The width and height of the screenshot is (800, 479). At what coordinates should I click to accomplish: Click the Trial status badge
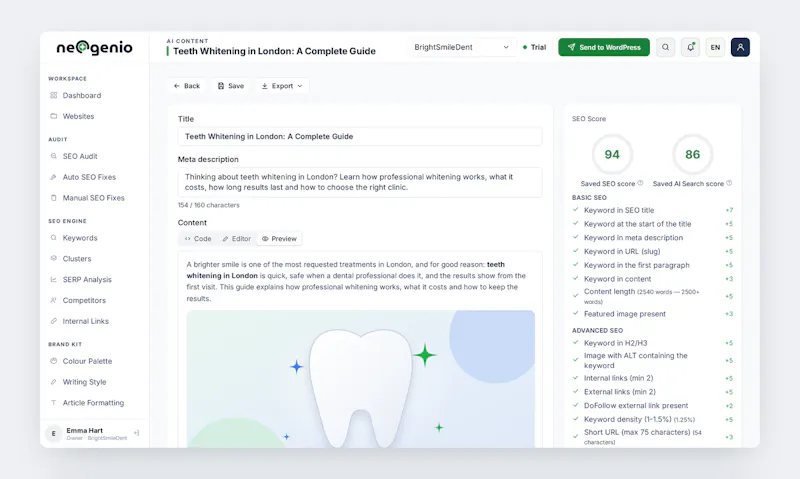coord(534,47)
